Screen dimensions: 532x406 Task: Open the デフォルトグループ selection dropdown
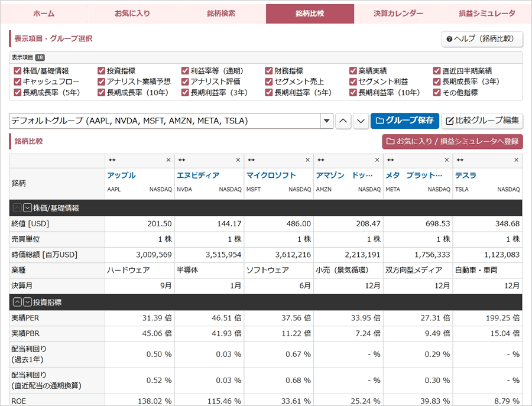pyautogui.click(x=171, y=121)
